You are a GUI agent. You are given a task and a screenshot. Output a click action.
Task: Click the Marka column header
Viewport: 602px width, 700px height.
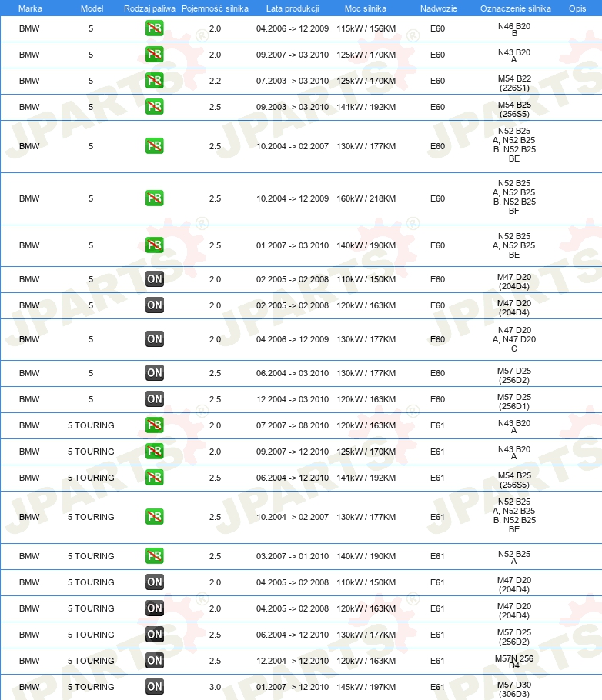coord(30,8)
